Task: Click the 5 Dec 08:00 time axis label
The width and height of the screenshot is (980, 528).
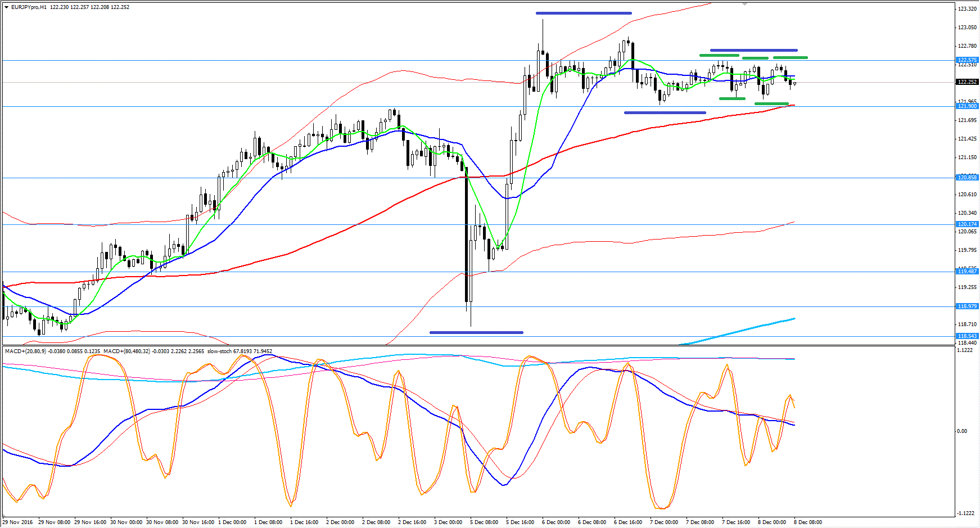Action: (484, 522)
